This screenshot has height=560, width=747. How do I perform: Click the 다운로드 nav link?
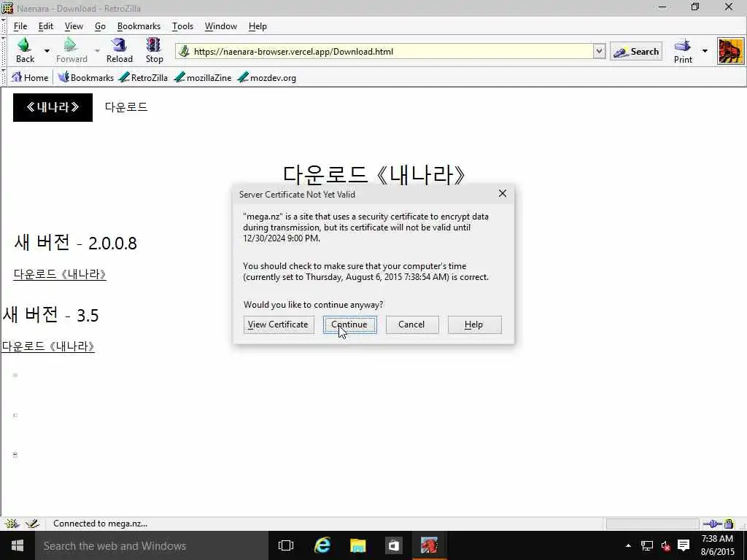126,107
